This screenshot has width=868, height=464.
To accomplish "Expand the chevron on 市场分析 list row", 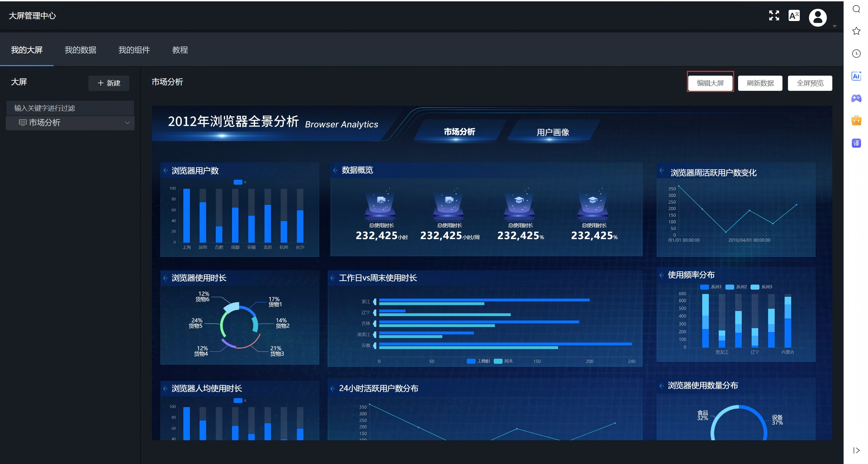I will [127, 123].
